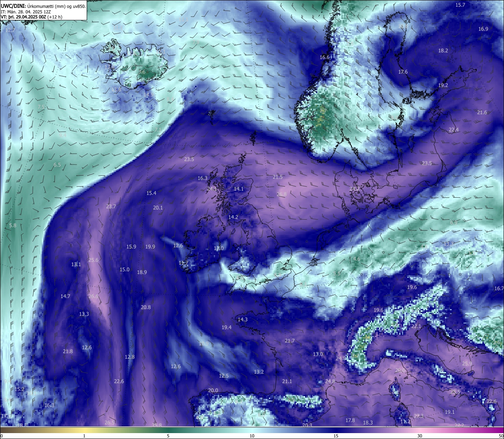
Task: Click the value 25.5 on the map
Action: [x=455, y=392]
